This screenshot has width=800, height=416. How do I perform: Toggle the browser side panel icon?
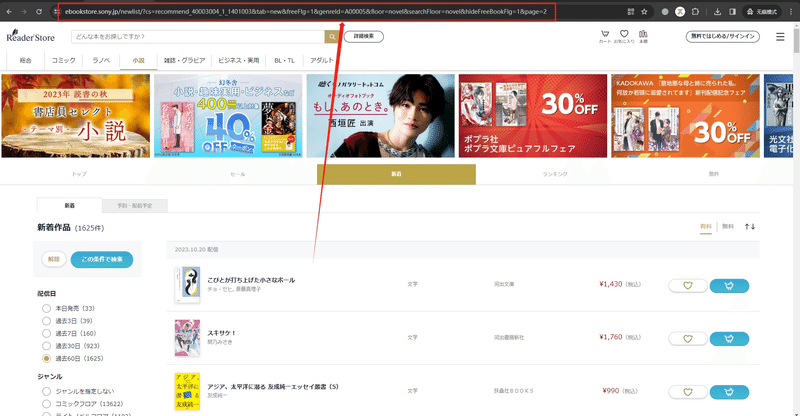tap(732, 11)
